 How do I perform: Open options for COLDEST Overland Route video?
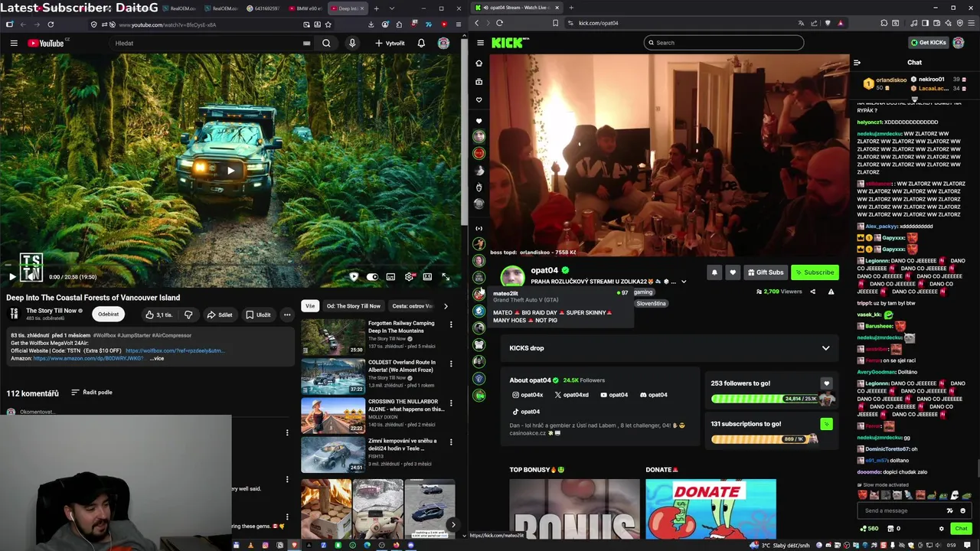(451, 364)
